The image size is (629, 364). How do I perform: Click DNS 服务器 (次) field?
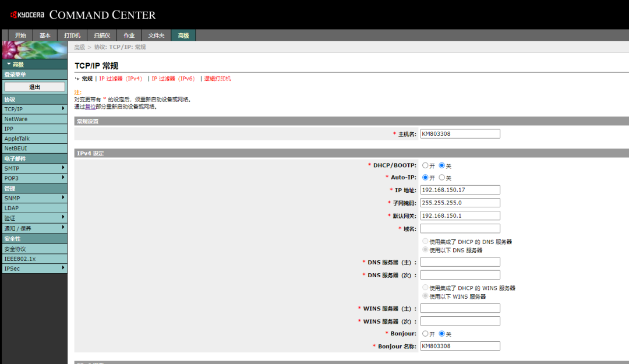point(460,275)
